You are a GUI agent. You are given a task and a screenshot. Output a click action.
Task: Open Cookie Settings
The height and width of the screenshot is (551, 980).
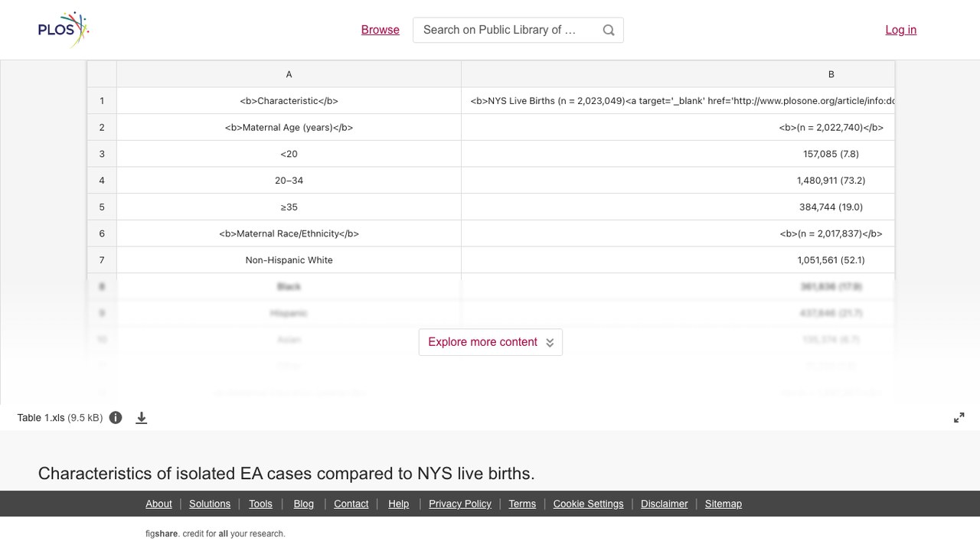click(589, 504)
